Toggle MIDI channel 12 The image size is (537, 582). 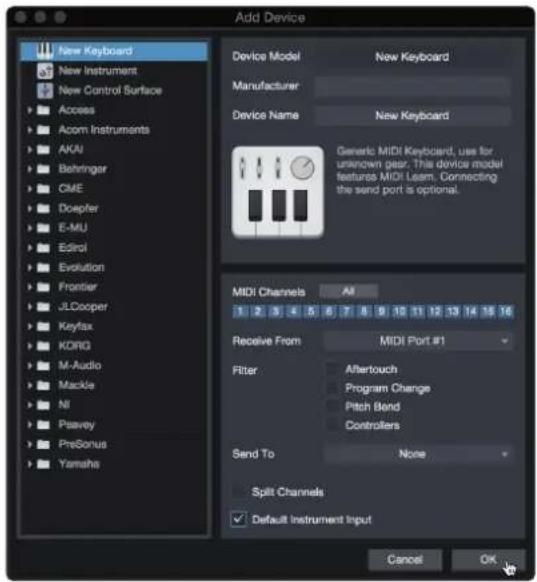[x=435, y=311]
